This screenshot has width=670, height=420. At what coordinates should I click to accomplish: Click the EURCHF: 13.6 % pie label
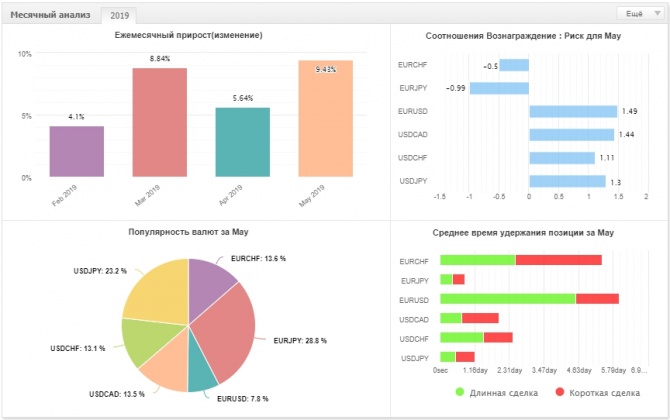pos(258,258)
